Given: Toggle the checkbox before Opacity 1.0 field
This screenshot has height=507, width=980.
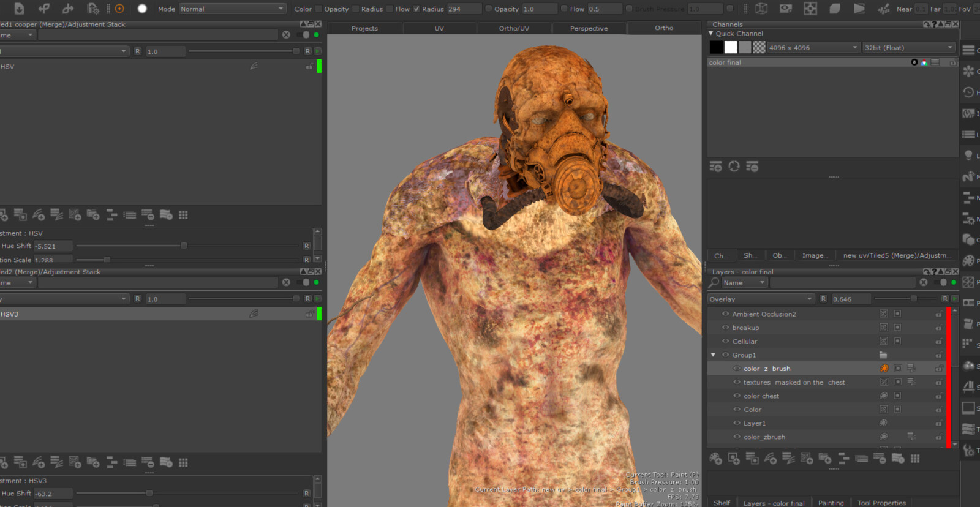Looking at the screenshot, I should click(488, 9).
